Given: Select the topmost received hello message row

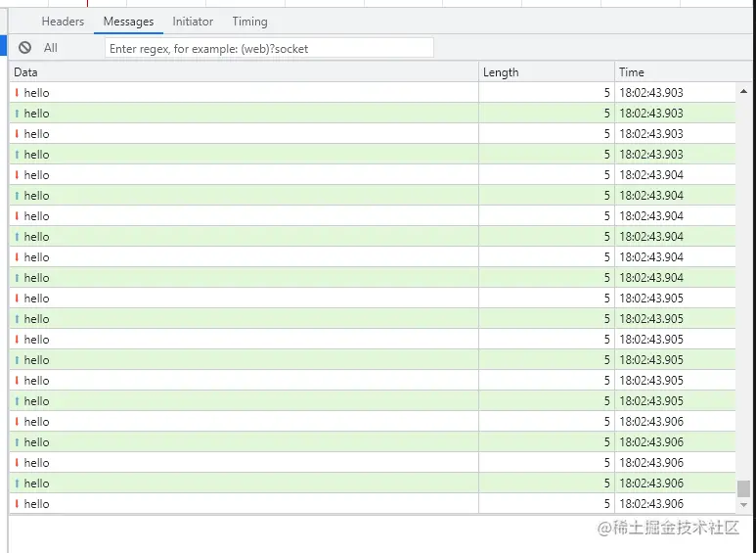Looking at the screenshot, I should (373, 93).
